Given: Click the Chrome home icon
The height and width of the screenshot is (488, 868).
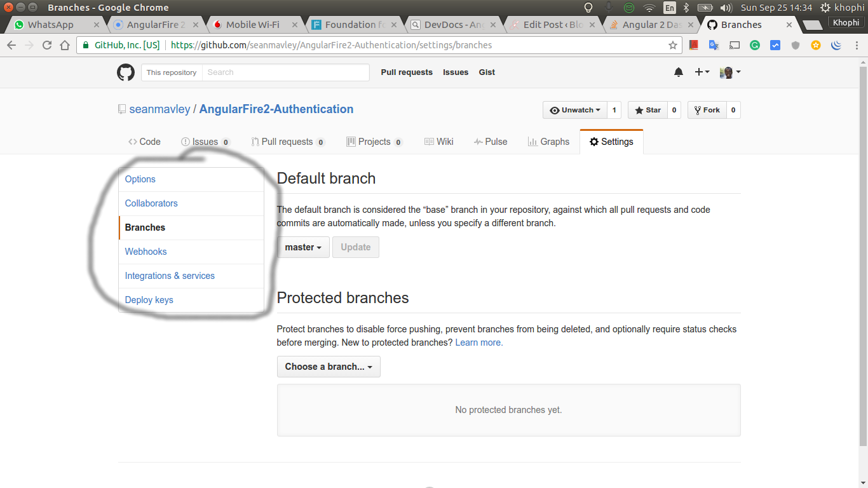Looking at the screenshot, I should pos(65,45).
